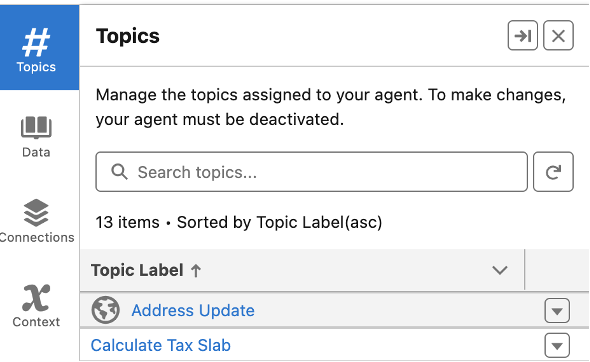Select the Data label in the sidebar
Viewport: 590px width, 362px height.
36,152
